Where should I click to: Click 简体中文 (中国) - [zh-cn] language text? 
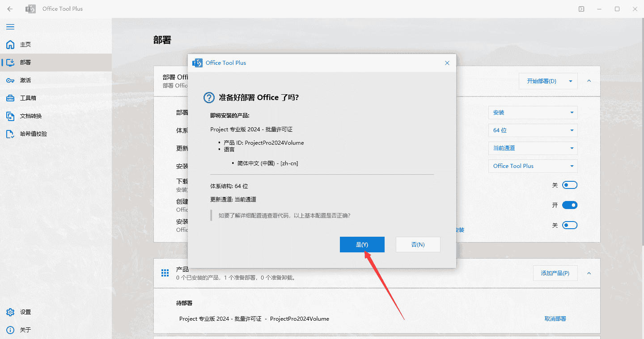point(267,163)
